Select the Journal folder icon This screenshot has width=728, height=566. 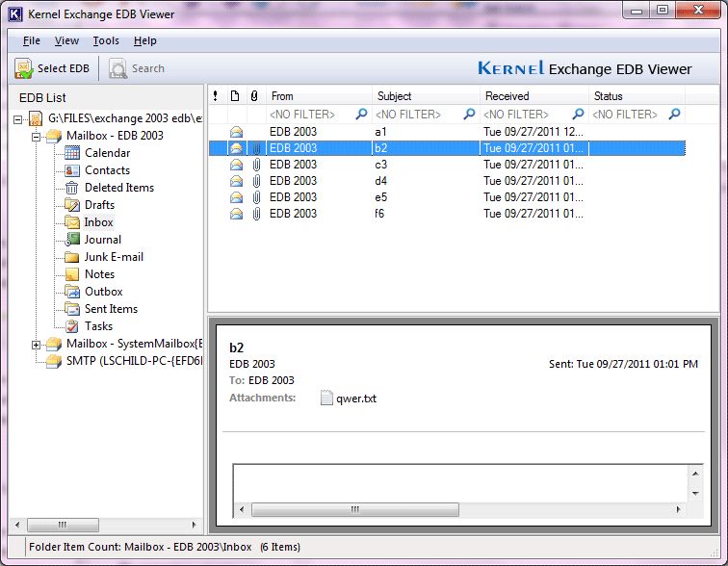pyautogui.click(x=72, y=240)
